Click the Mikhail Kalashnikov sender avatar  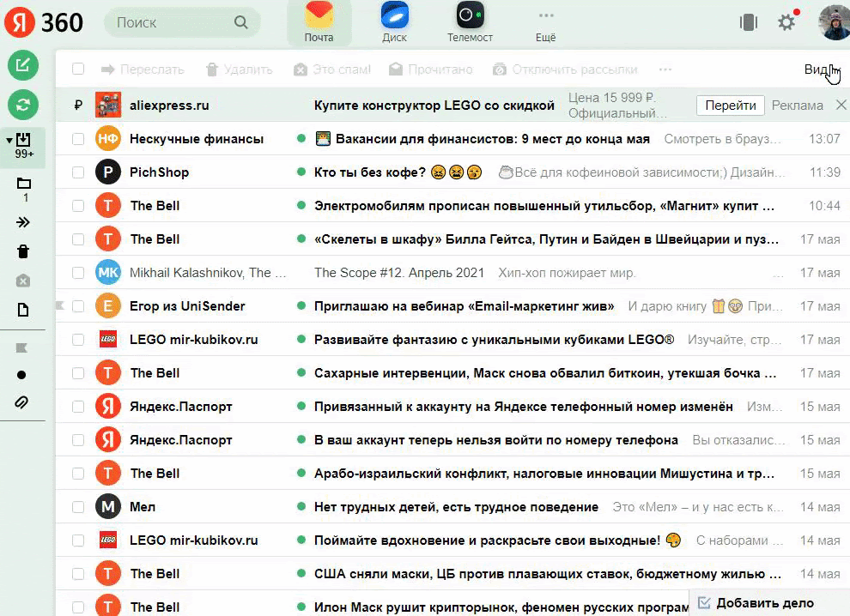(x=108, y=273)
